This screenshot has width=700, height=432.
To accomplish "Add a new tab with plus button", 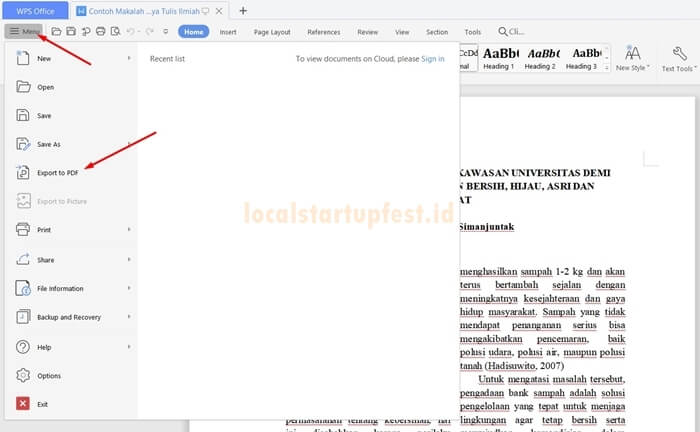I will (x=243, y=11).
